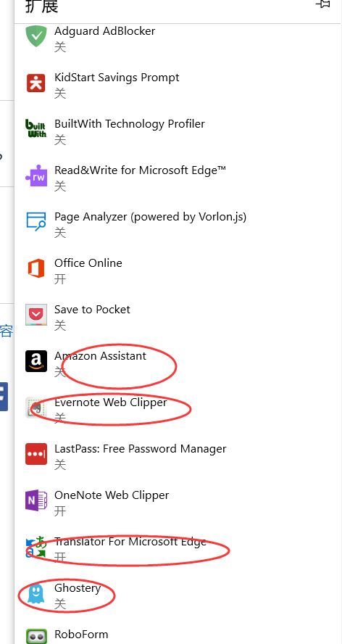Click the LastPass red icon

click(x=36, y=454)
